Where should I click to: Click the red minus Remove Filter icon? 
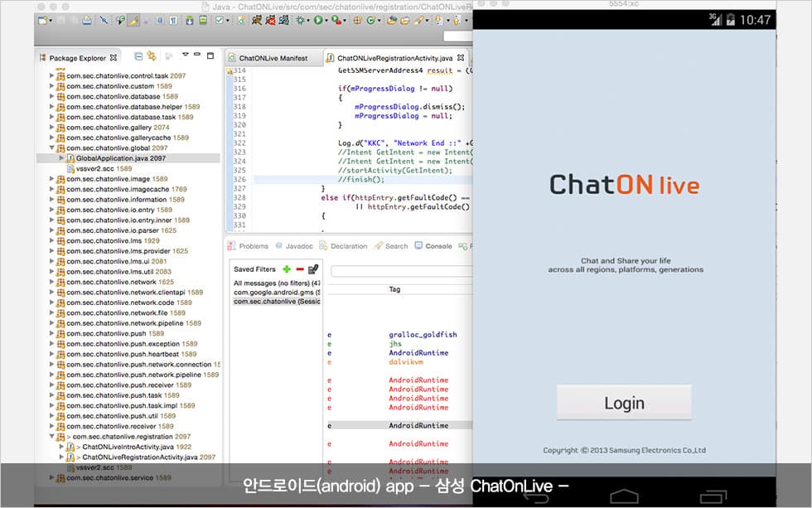pyautogui.click(x=299, y=269)
